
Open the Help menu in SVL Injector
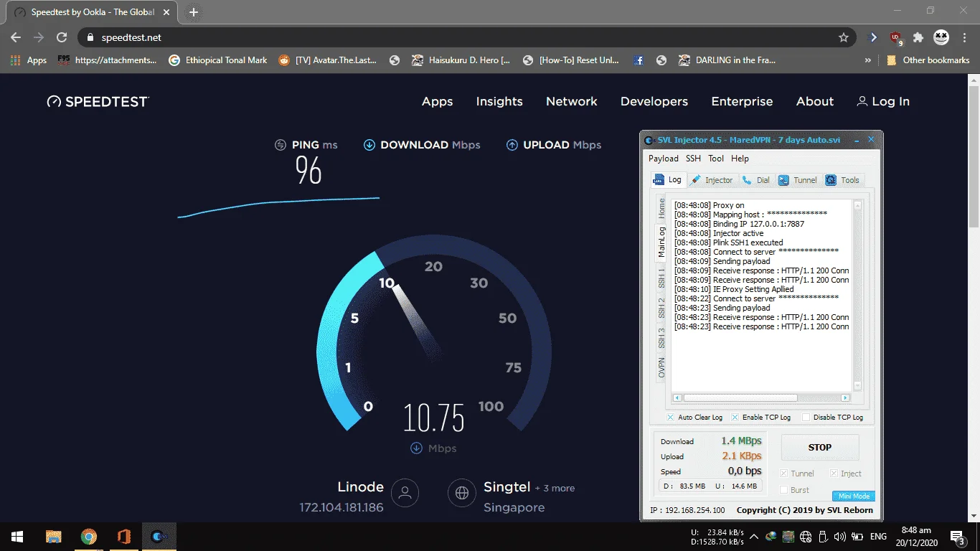click(740, 159)
